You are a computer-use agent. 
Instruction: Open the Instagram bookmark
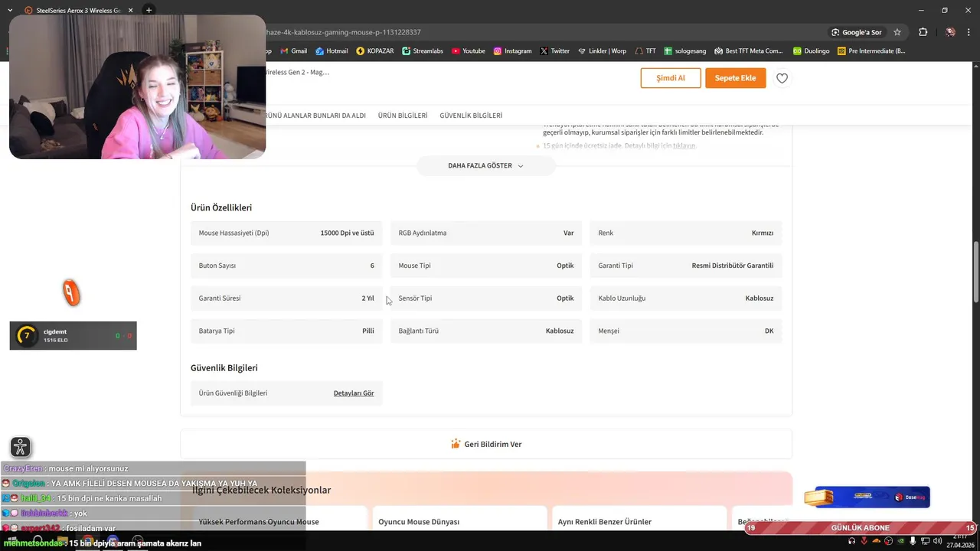click(x=512, y=51)
